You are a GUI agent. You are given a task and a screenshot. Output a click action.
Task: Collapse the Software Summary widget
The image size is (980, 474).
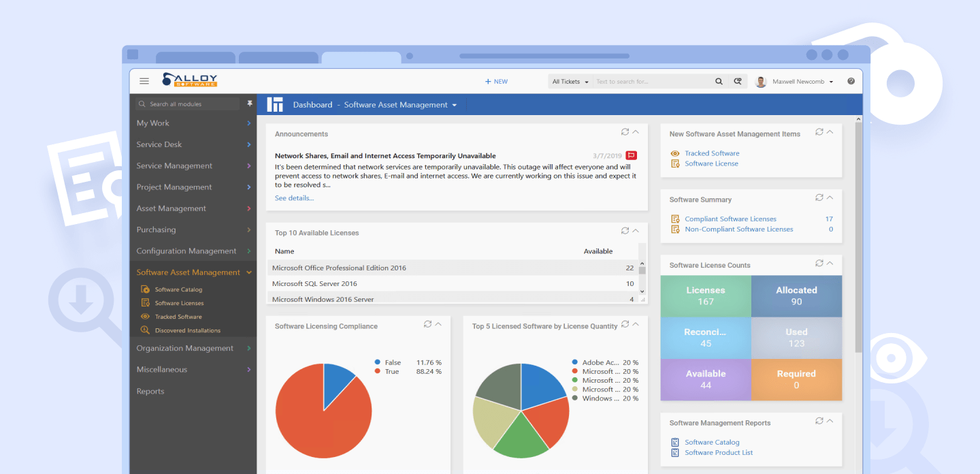coord(830,197)
